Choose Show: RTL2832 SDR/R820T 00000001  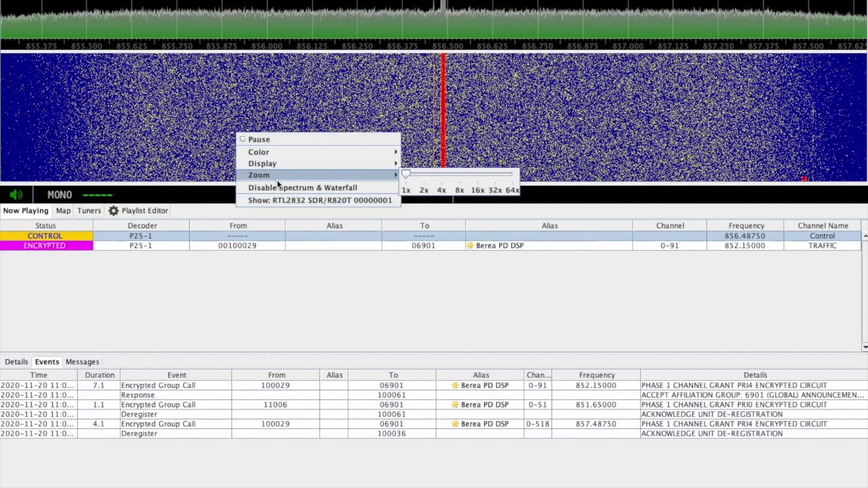click(319, 200)
